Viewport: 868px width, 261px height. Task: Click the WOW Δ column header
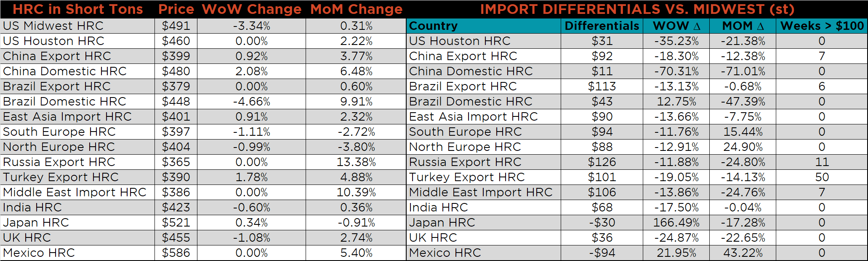(676, 26)
